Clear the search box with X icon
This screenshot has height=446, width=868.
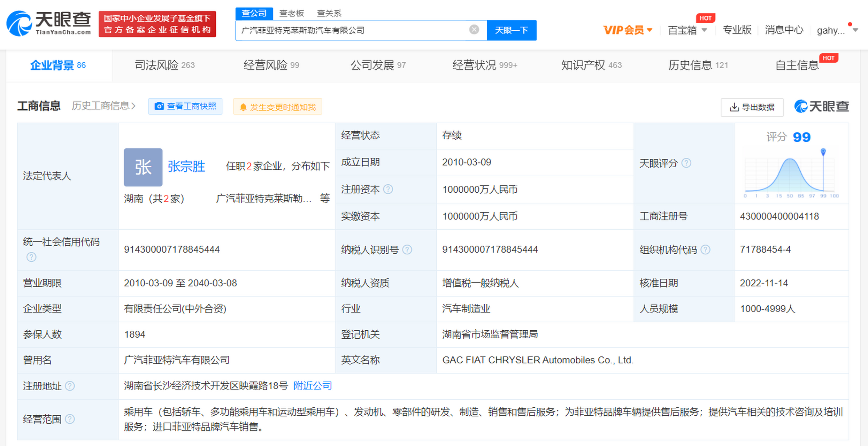(474, 30)
